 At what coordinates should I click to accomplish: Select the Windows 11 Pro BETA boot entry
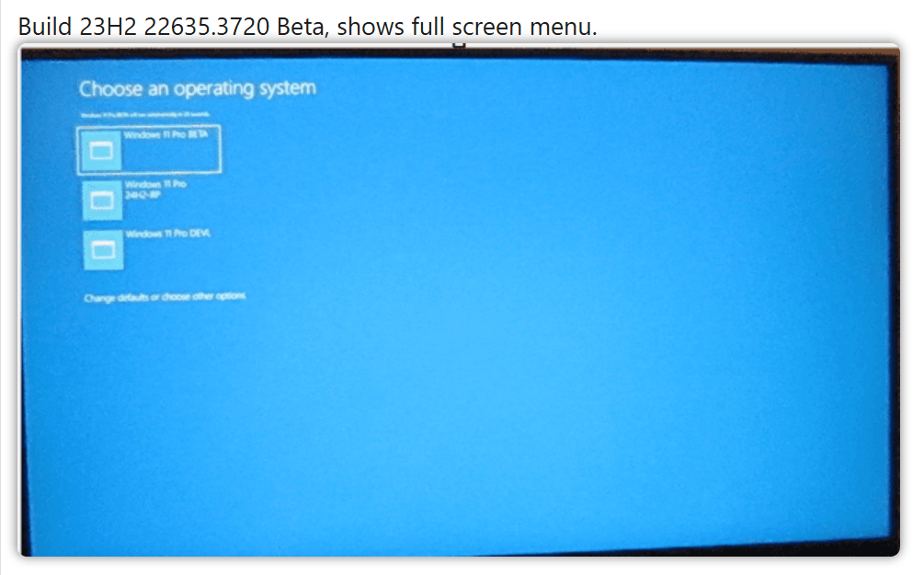[149, 150]
